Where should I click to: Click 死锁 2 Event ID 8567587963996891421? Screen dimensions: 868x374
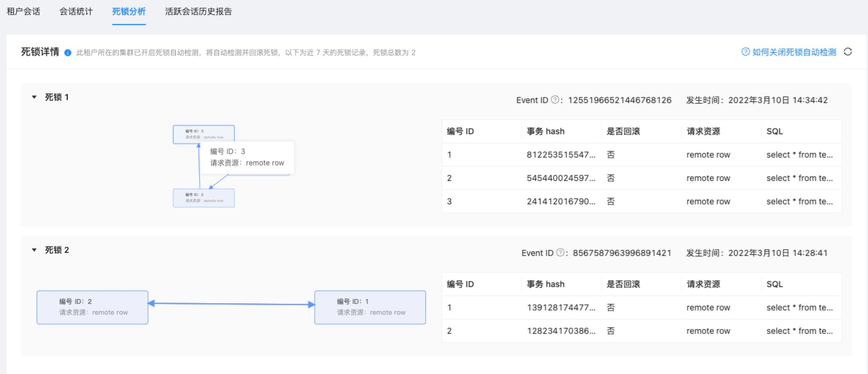(622, 253)
